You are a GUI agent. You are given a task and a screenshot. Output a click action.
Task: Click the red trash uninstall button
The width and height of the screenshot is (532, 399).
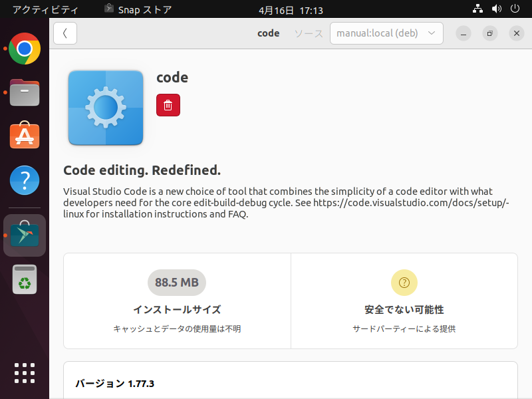pos(168,105)
